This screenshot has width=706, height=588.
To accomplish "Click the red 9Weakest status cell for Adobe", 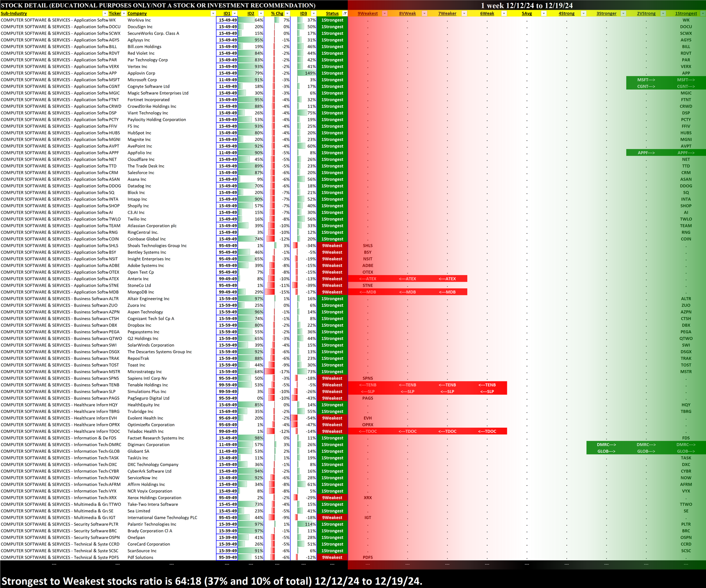I will 332,266.
